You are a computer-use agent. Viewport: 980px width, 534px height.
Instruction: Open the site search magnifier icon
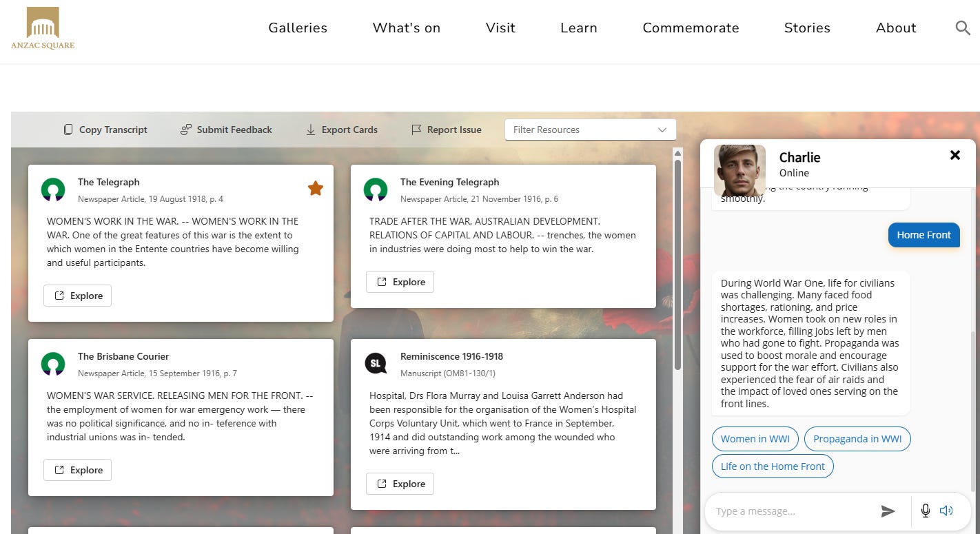[963, 28]
